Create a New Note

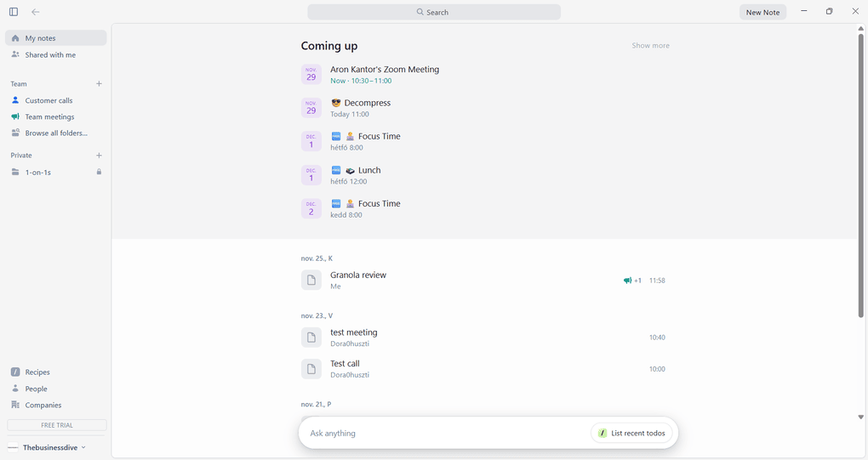point(762,12)
